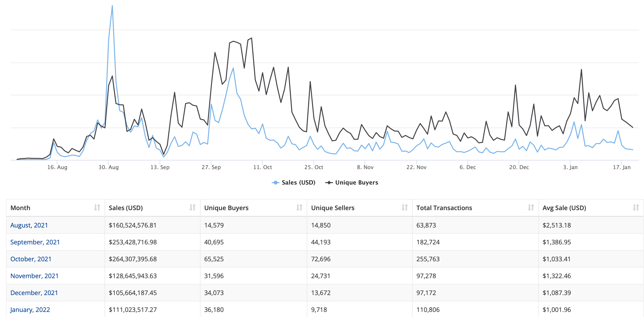644x317 pixels.
Task: Click the Unique Sellers column header label
Action: (x=333, y=208)
